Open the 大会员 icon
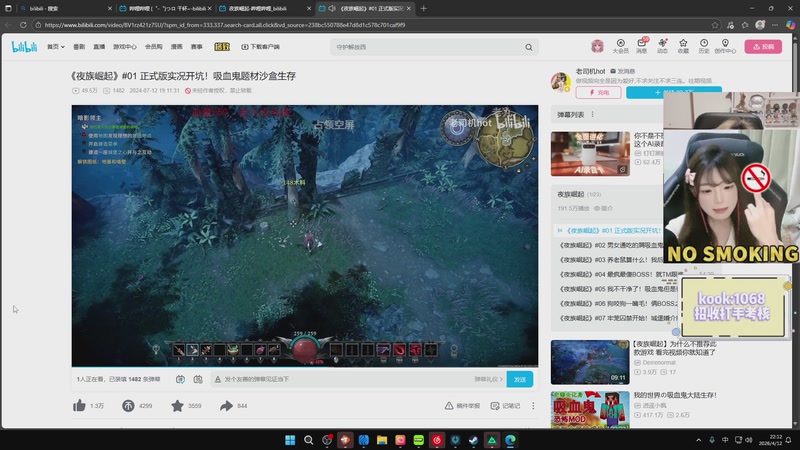Image resolution: width=800 pixels, height=450 pixels. [620, 46]
